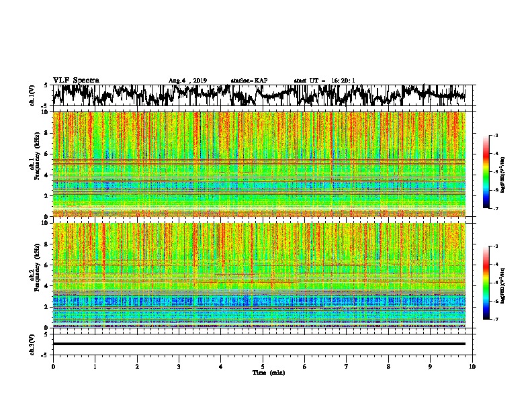Click inside the ch.2 spectrogram panel
This screenshot has width=532, height=411.
click(x=259, y=275)
